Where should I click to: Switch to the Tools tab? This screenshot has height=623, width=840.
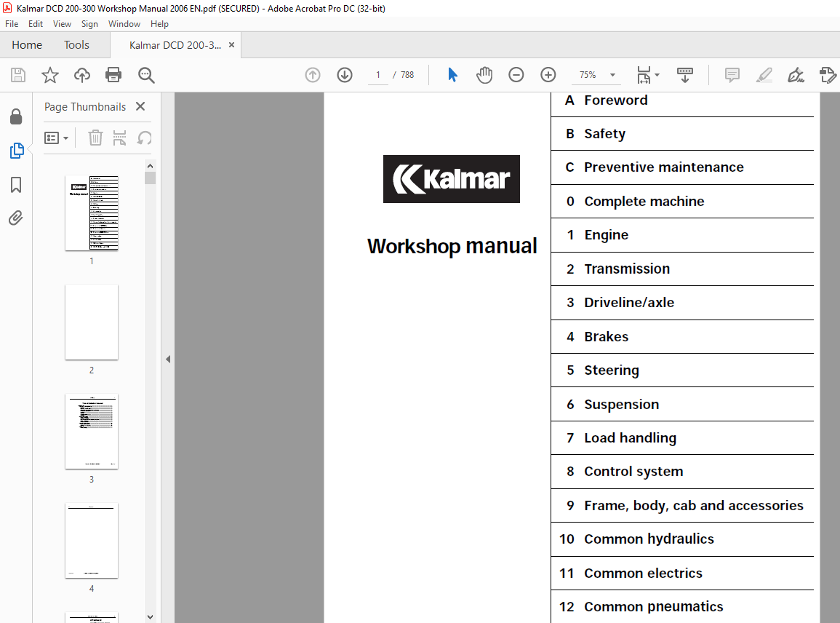click(76, 45)
